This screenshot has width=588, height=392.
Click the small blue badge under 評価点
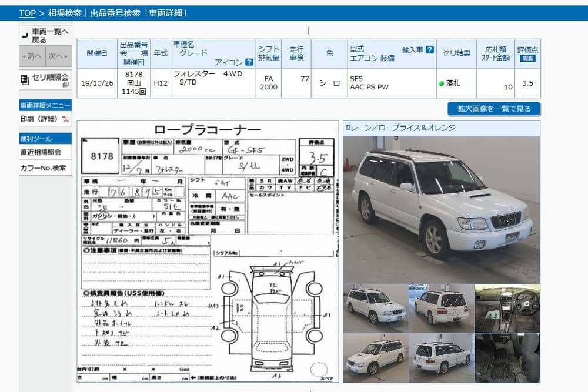point(527,58)
